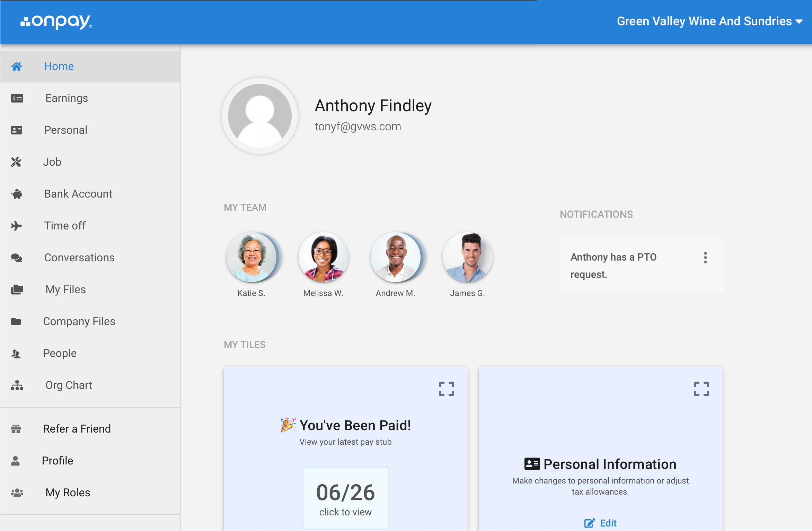Click the Earnings dollar icon
The image size is (812, 531).
17,98
